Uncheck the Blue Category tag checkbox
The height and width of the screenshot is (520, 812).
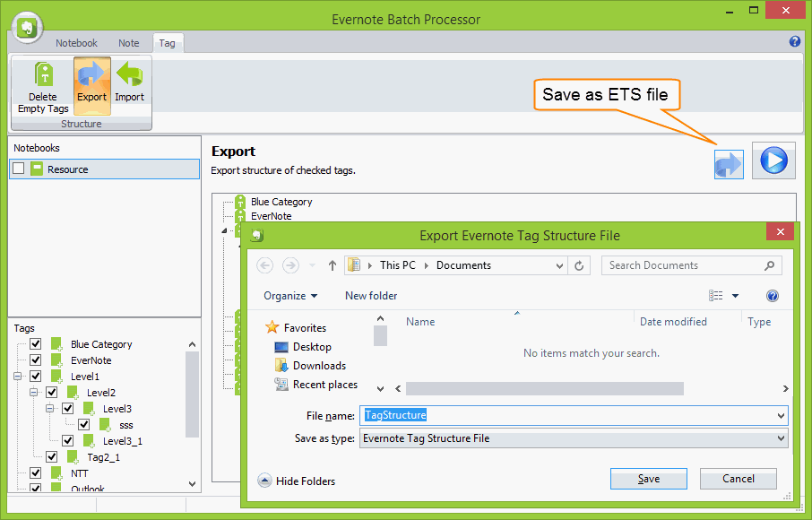tap(35, 343)
